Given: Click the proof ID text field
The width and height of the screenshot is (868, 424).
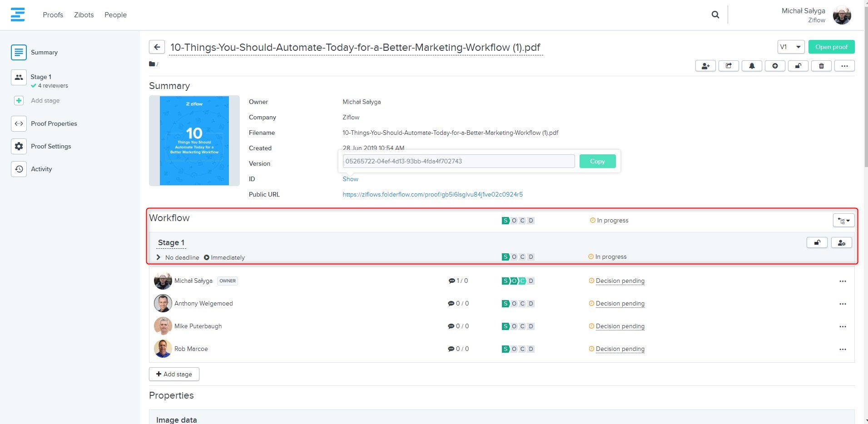Looking at the screenshot, I should point(458,161).
